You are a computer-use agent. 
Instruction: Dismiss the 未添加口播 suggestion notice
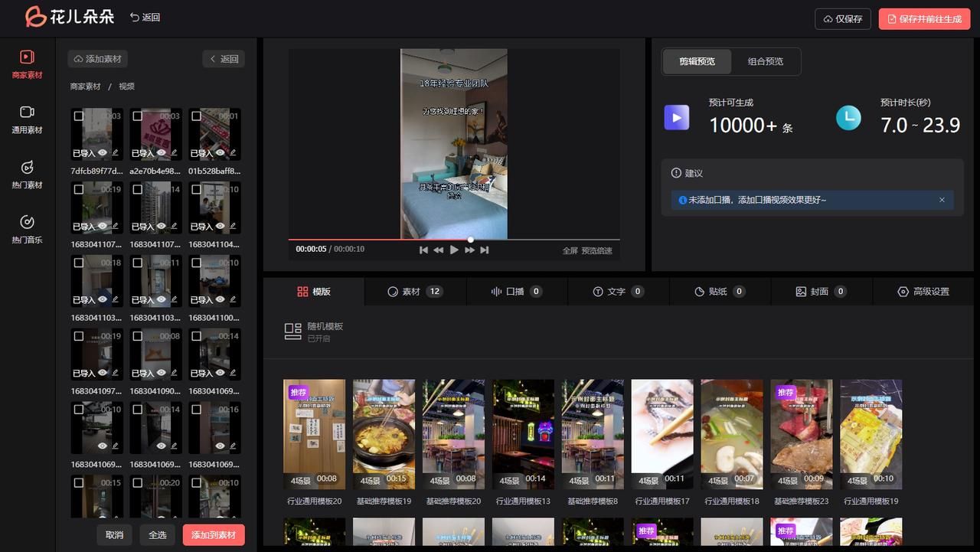942,200
